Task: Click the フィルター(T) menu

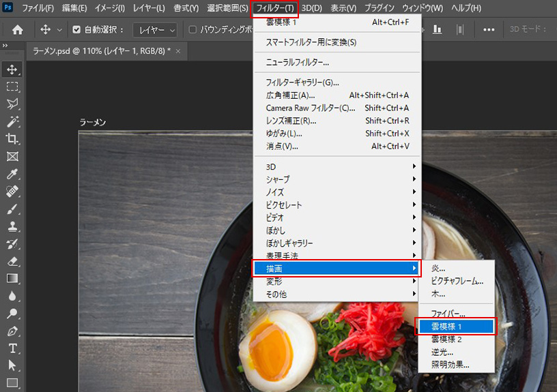Action: coord(274,7)
